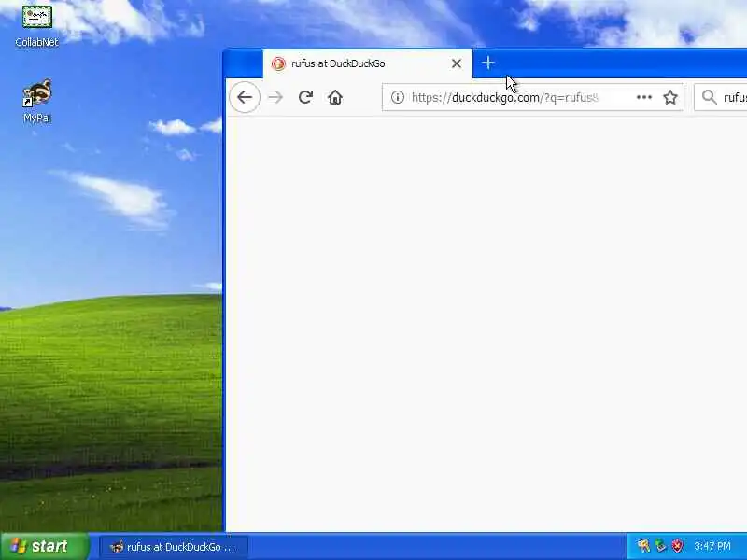Open the Windows Start menu
The image size is (747, 560).
coord(44,546)
